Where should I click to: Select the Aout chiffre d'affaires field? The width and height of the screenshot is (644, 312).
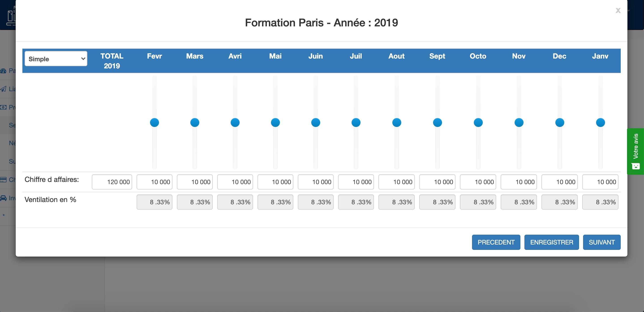(x=396, y=182)
